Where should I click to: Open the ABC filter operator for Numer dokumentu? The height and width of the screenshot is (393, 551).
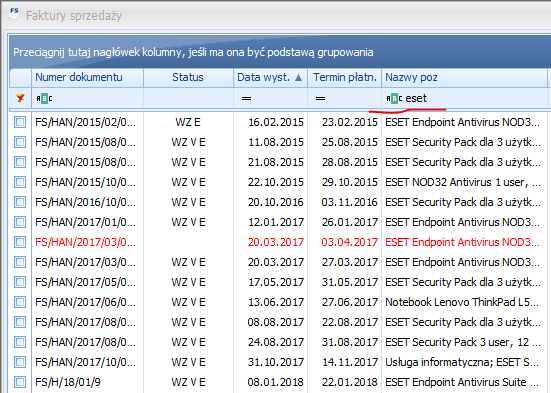pyautogui.click(x=44, y=98)
